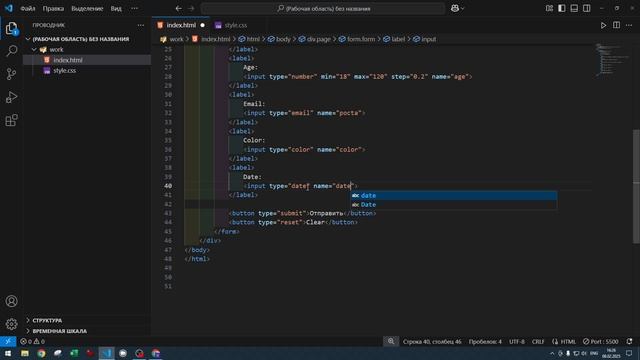Collapse the work folder
Viewport: 640px width, 360px height.
[x=34, y=49]
